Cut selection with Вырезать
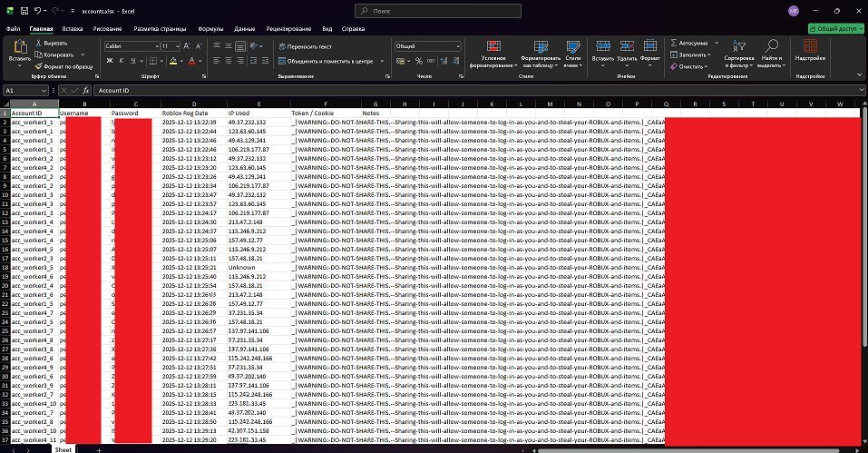Viewport: 868px width, 453px height. [x=51, y=44]
